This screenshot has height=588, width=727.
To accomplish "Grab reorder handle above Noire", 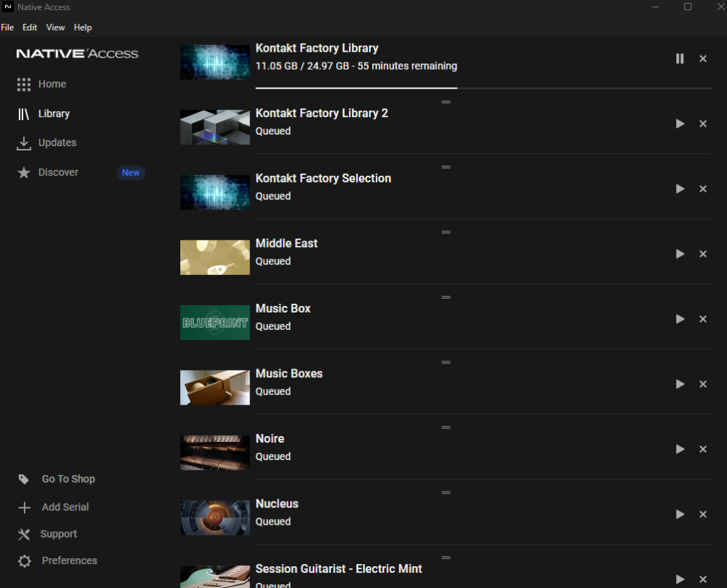I will (x=446, y=427).
